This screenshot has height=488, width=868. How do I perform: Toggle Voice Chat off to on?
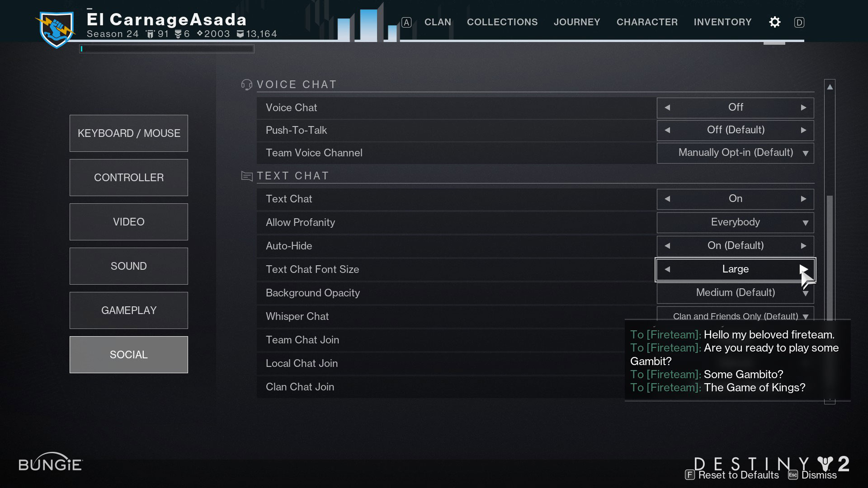coord(804,107)
